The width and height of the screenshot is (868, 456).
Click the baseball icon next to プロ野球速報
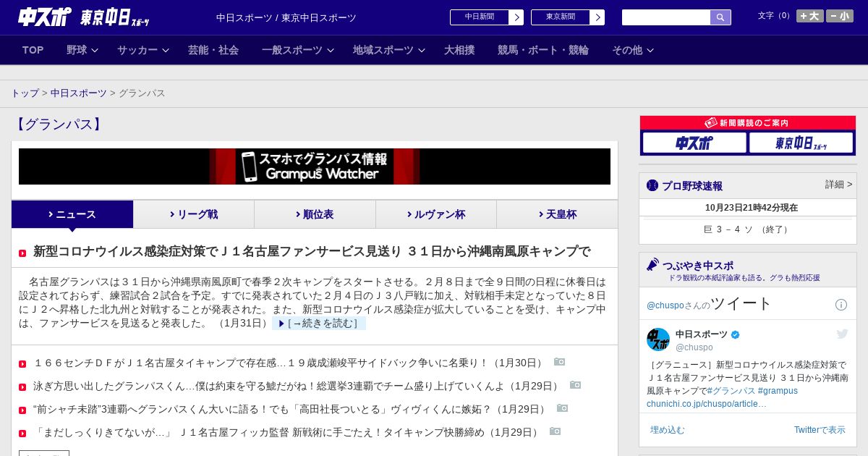[652, 185]
